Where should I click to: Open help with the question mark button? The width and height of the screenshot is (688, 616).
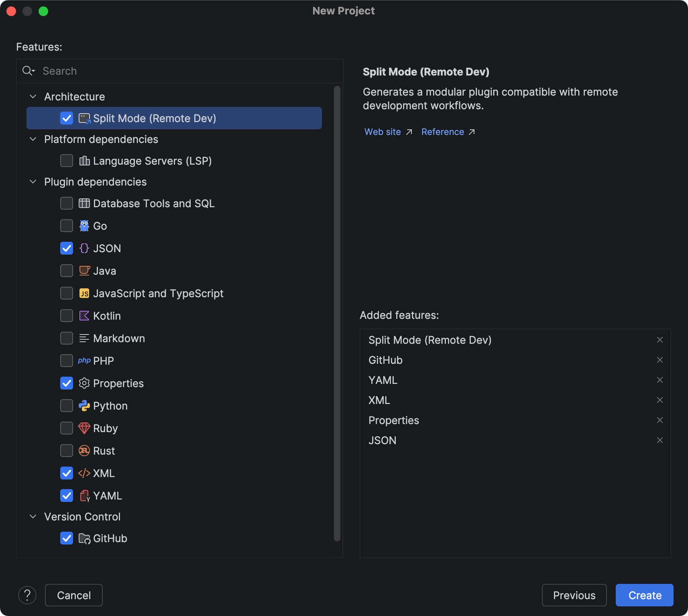click(x=27, y=595)
